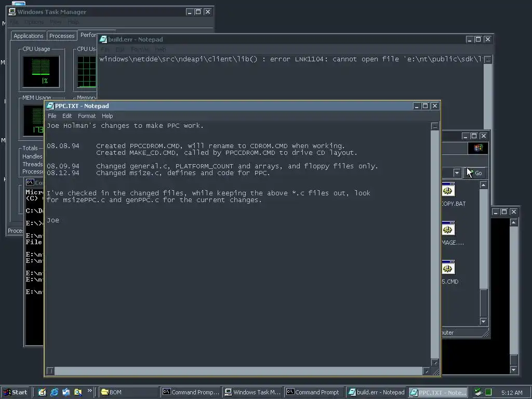
Task: Launch Outlook Express from Quick Launch
Action: coord(66,392)
